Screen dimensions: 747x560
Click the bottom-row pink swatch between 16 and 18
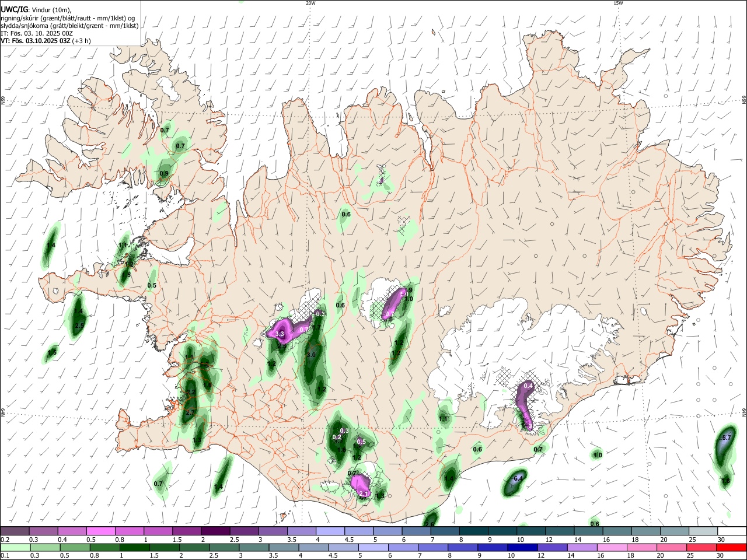(x=611, y=547)
